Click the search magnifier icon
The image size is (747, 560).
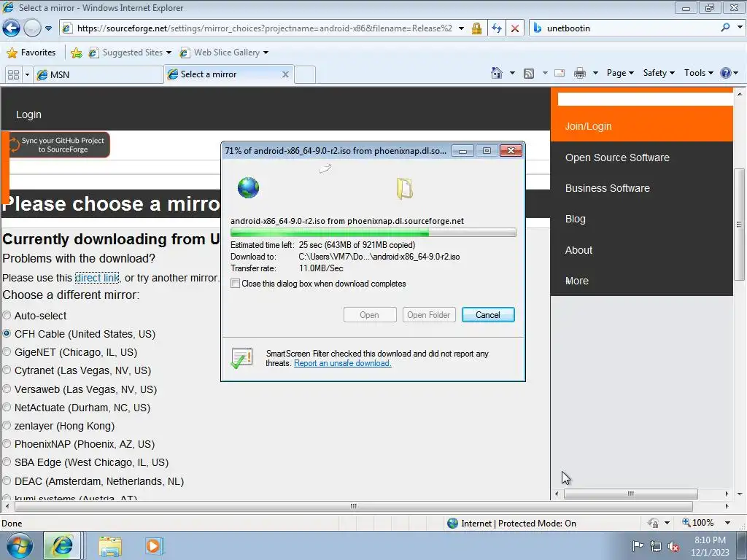726,28
